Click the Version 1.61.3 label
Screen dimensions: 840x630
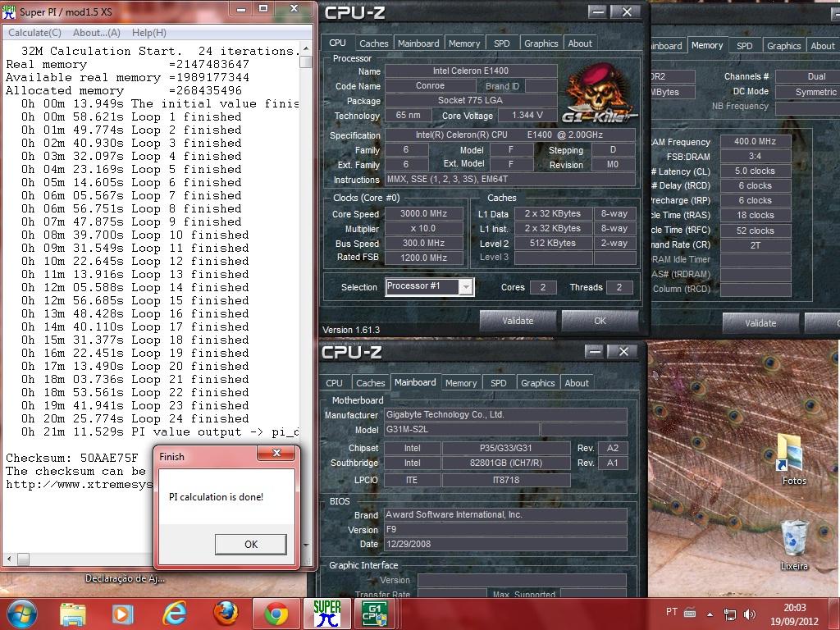click(x=351, y=330)
